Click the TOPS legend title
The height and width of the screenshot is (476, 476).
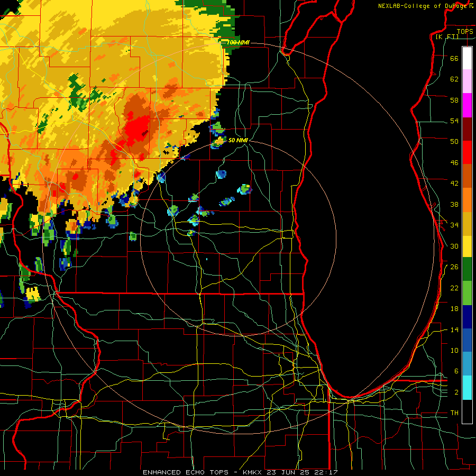point(465,31)
